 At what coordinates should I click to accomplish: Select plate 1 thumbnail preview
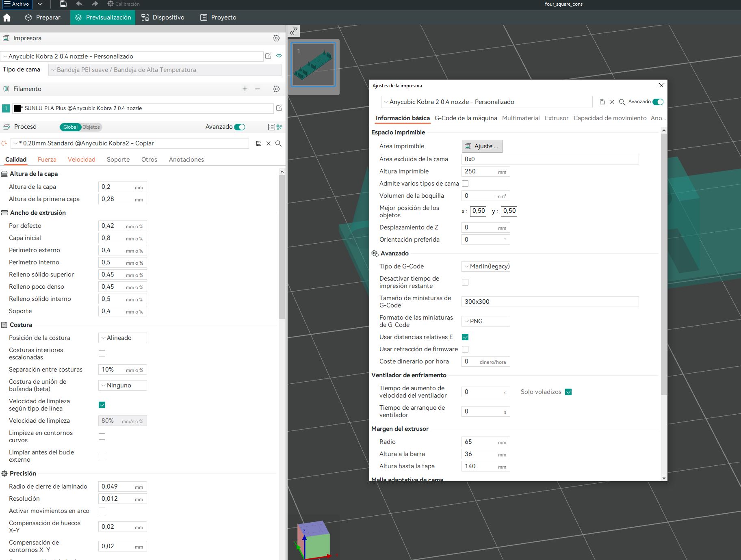[313, 64]
